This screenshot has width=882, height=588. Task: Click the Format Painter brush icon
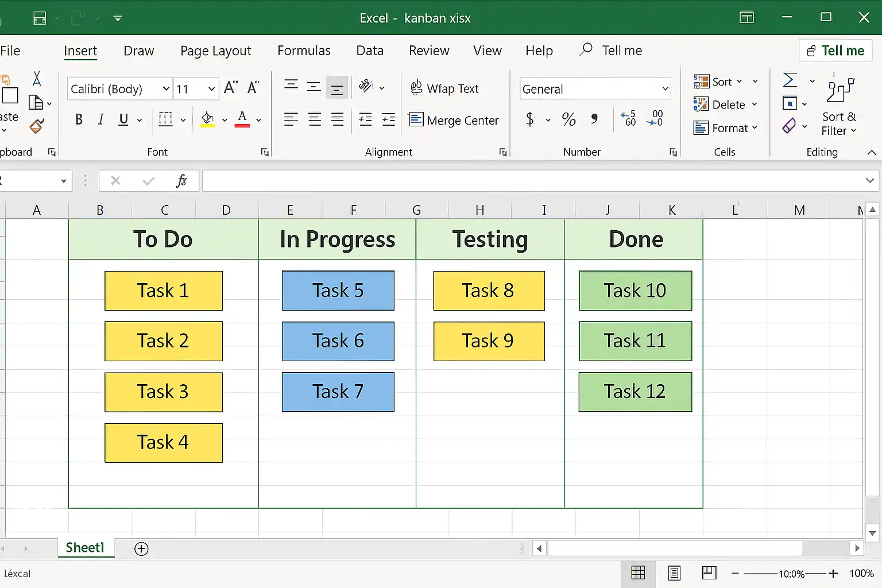[x=37, y=126]
